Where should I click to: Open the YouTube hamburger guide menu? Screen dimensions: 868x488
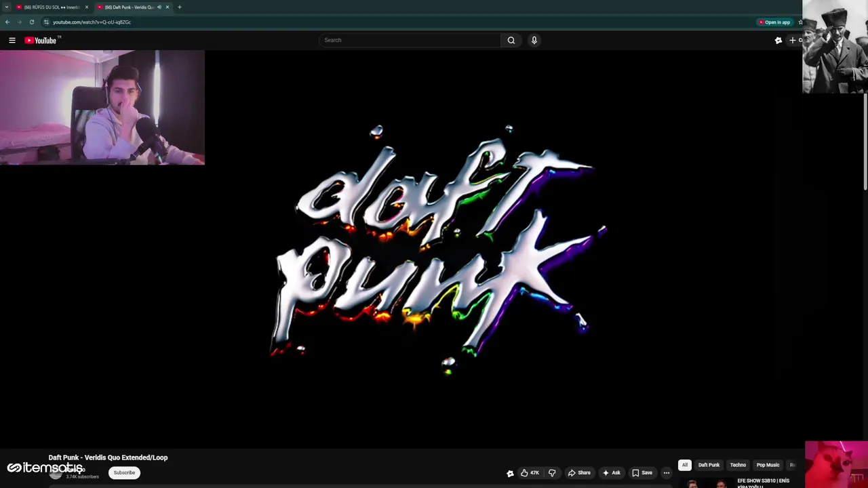tap(12, 41)
